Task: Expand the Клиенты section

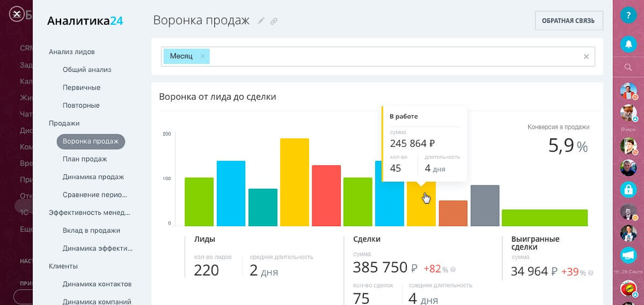Action: click(x=63, y=266)
